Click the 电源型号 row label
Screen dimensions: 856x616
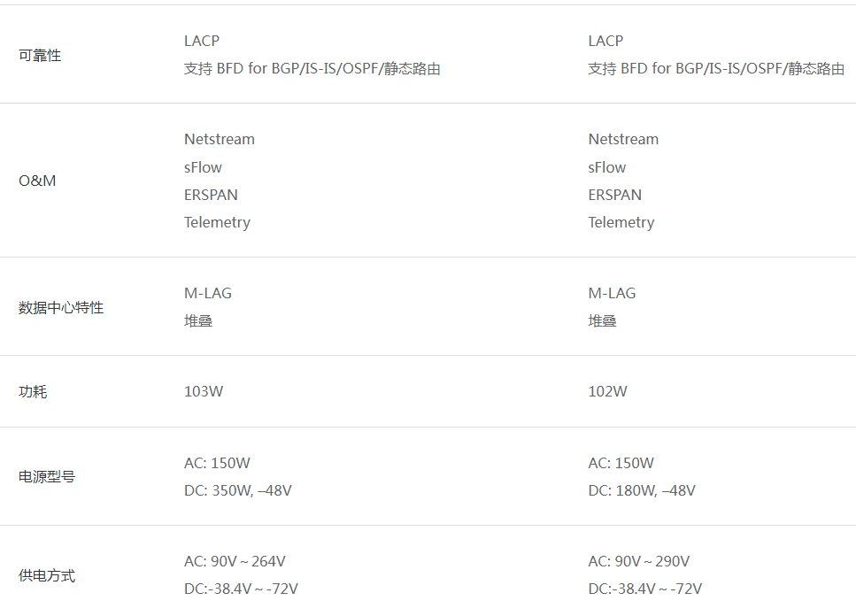coord(47,476)
